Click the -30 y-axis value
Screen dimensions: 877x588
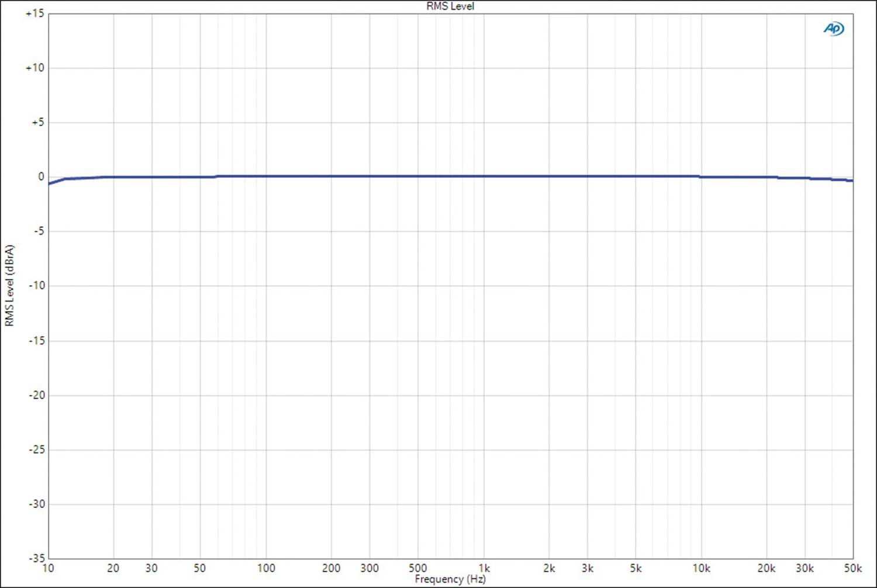(x=36, y=504)
